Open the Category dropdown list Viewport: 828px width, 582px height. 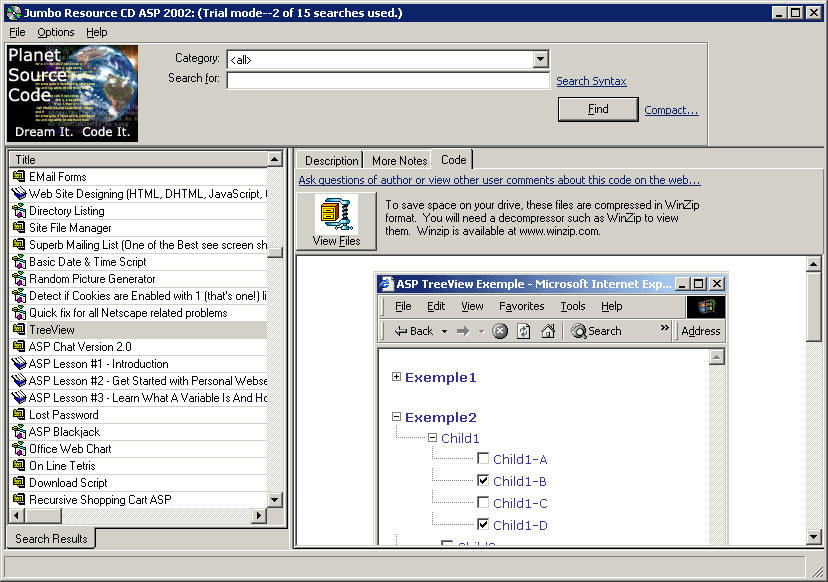click(x=540, y=59)
